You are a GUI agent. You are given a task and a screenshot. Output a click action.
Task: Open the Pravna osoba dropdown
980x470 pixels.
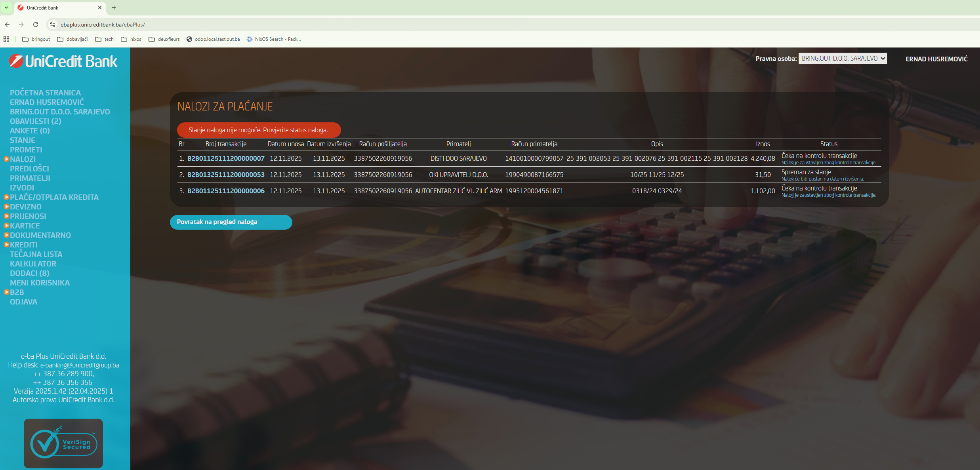(843, 59)
